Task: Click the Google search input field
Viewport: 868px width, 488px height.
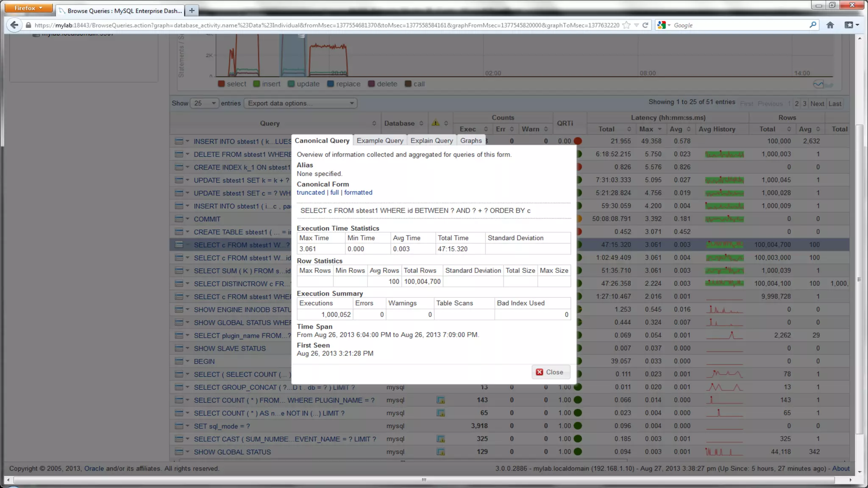Action: (740, 25)
